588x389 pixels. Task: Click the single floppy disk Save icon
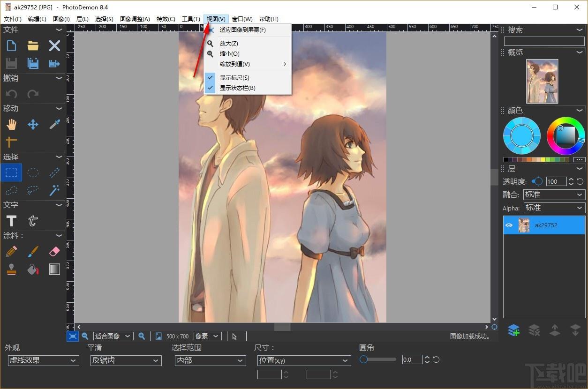[x=11, y=63]
